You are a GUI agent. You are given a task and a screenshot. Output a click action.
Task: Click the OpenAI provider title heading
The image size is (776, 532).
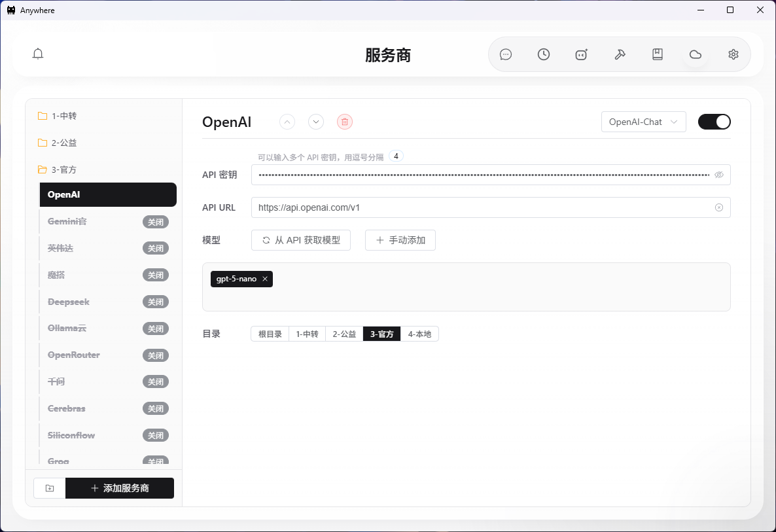(x=226, y=122)
